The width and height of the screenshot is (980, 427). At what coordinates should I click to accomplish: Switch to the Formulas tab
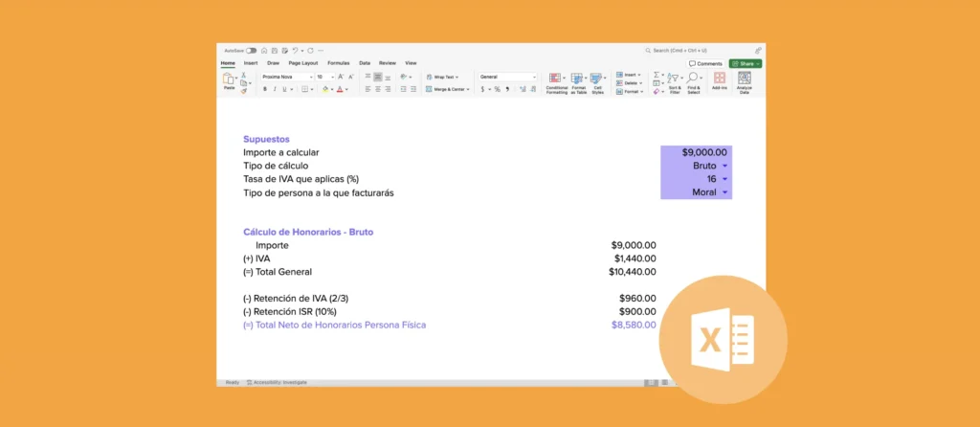[x=338, y=63]
